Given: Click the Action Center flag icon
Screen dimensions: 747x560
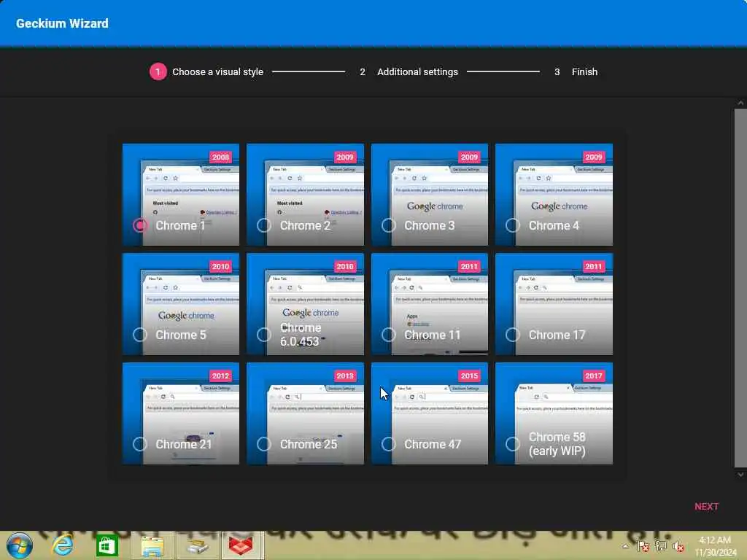Looking at the screenshot, I should (643, 546).
